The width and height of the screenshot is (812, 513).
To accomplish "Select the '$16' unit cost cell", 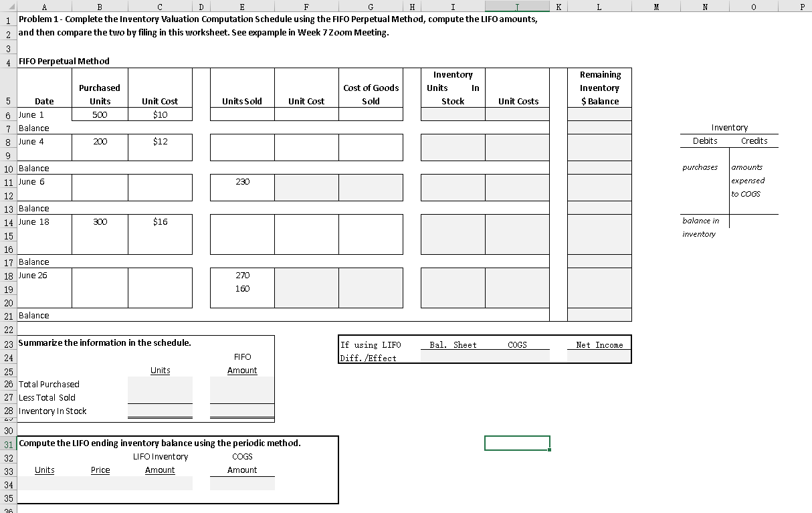I will click(160, 221).
